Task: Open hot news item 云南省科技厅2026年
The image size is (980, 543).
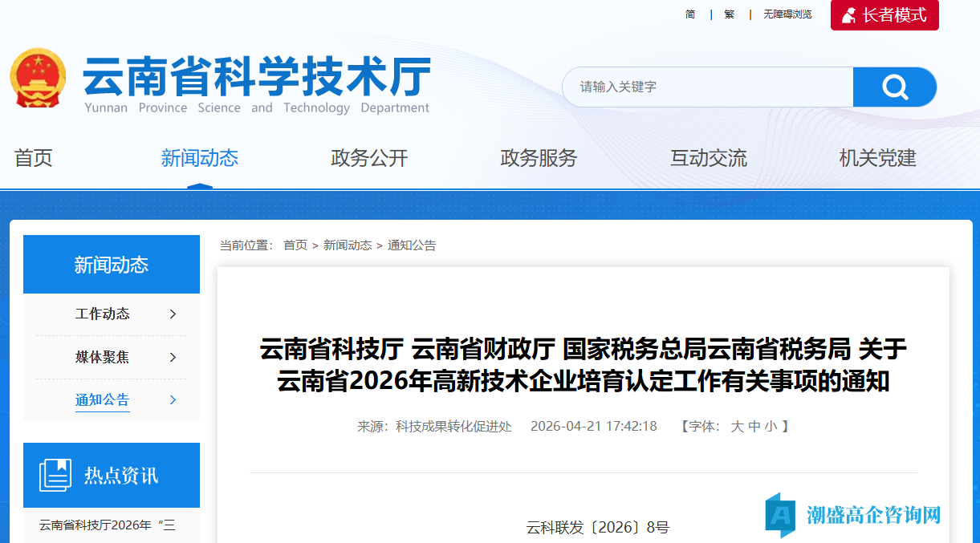Action: (108, 525)
